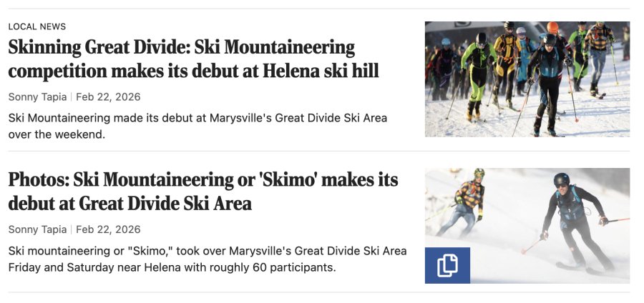Image resolution: width=644 pixels, height=303 pixels.
Task: Click the Feb 22, 2026 date on the Photos article
Action: (x=108, y=229)
